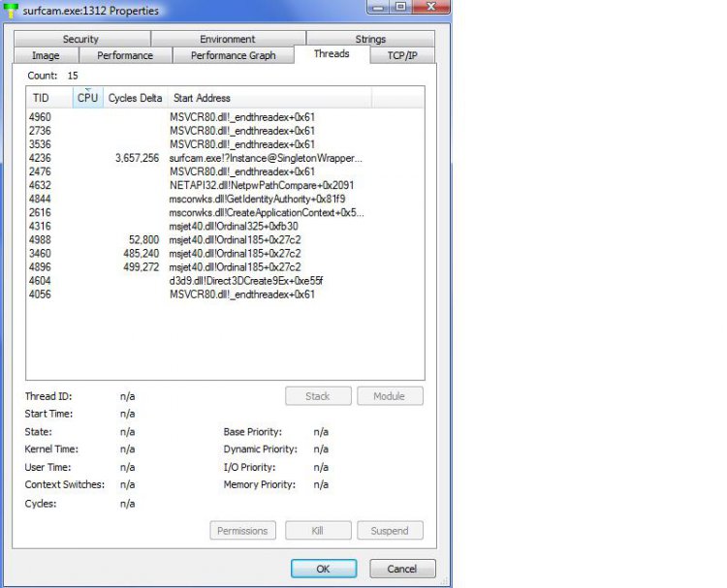Viewport: 727px width, 588px height.
Task: Open thread Permissions button
Action: pos(242,531)
